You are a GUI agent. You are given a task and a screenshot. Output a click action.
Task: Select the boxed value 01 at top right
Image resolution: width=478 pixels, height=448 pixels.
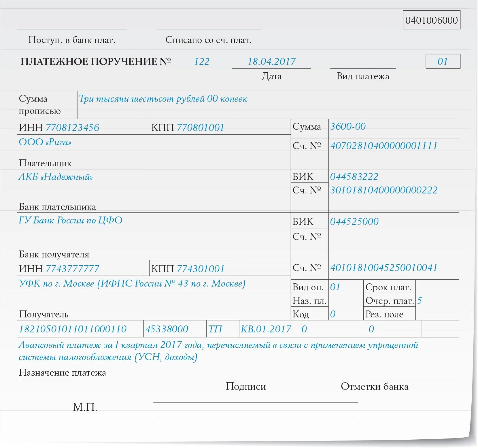click(443, 61)
